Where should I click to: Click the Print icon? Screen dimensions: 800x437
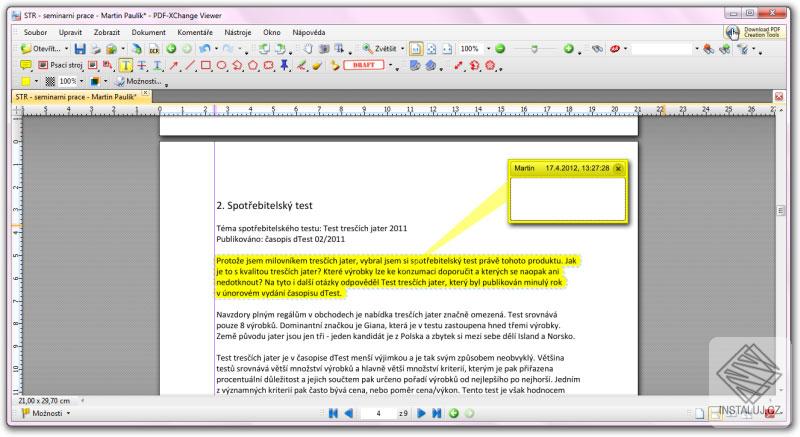coord(95,49)
